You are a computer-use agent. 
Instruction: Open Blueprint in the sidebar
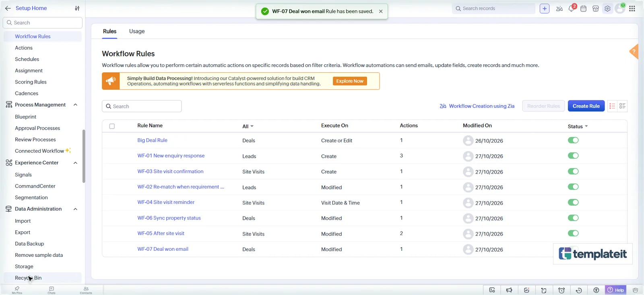point(25,117)
